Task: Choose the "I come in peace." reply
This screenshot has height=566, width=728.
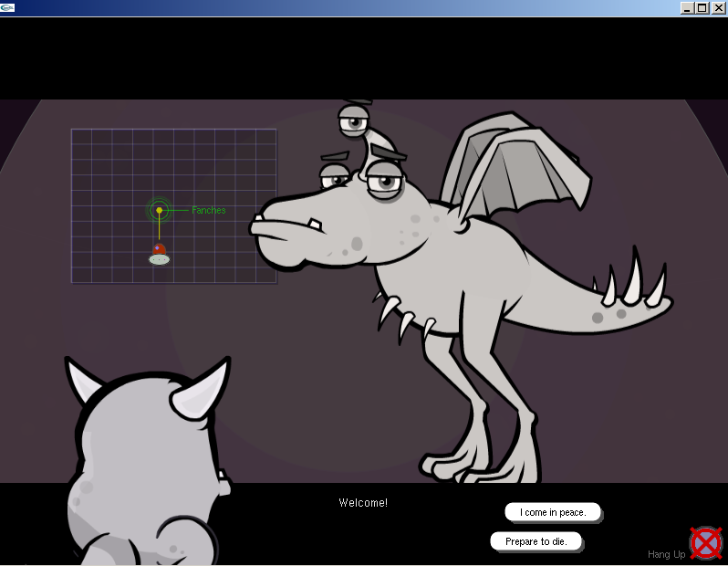Action: pos(553,512)
